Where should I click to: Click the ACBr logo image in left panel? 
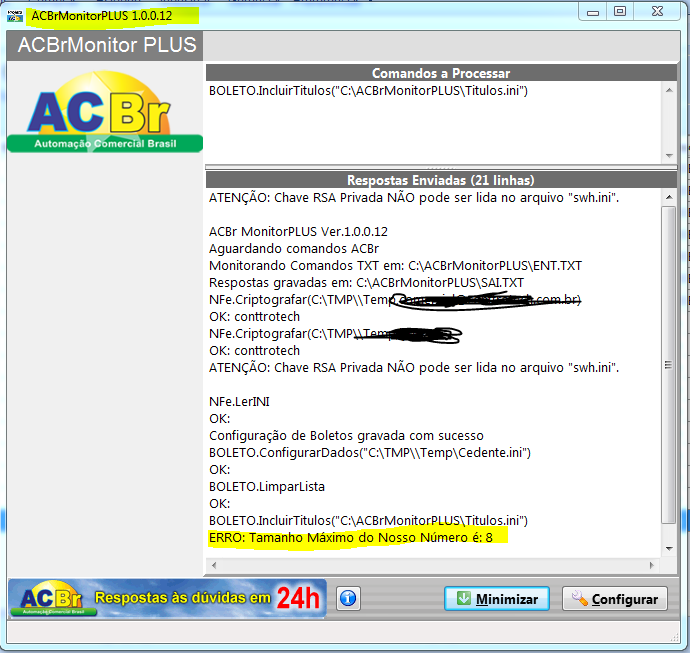click(x=105, y=112)
